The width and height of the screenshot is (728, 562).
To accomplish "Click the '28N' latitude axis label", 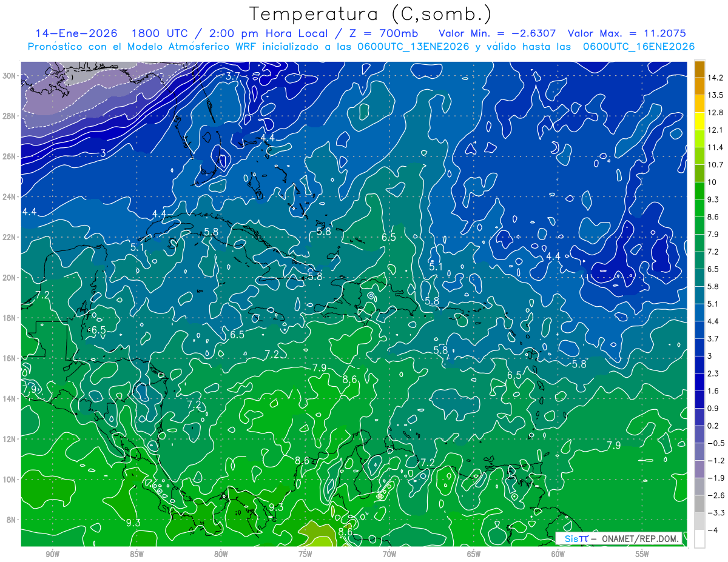I will point(8,116).
